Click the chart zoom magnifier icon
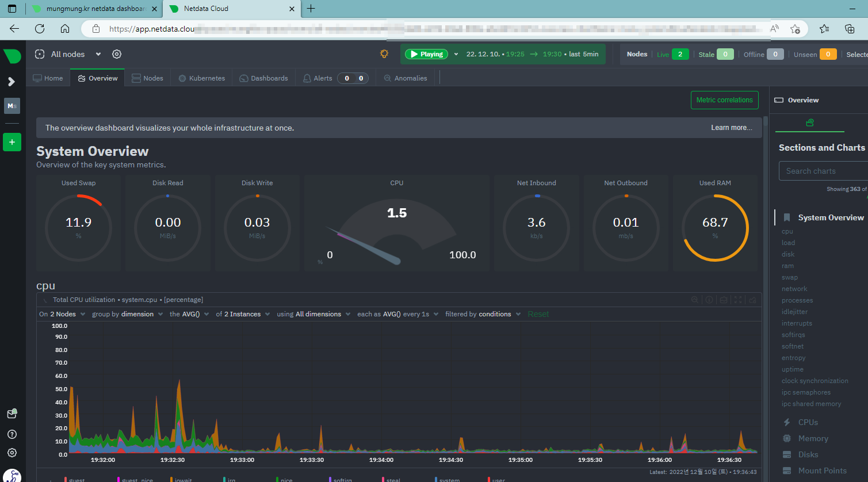 (x=695, y=300)
